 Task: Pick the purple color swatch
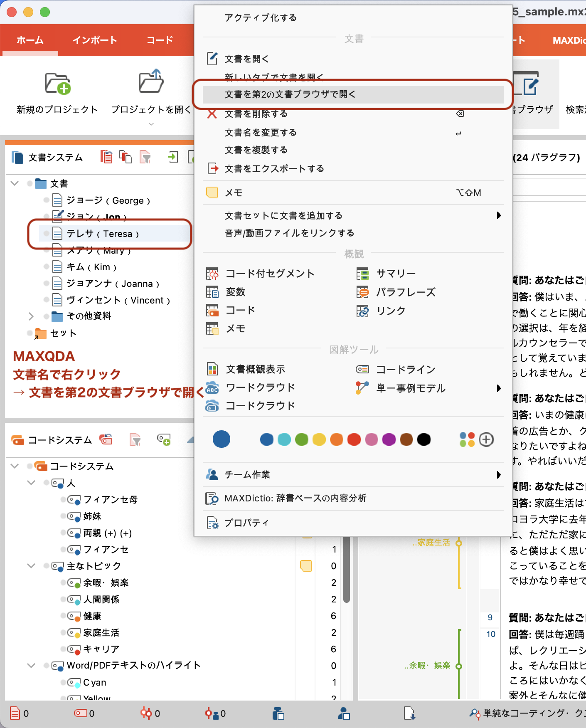[389, 439]
